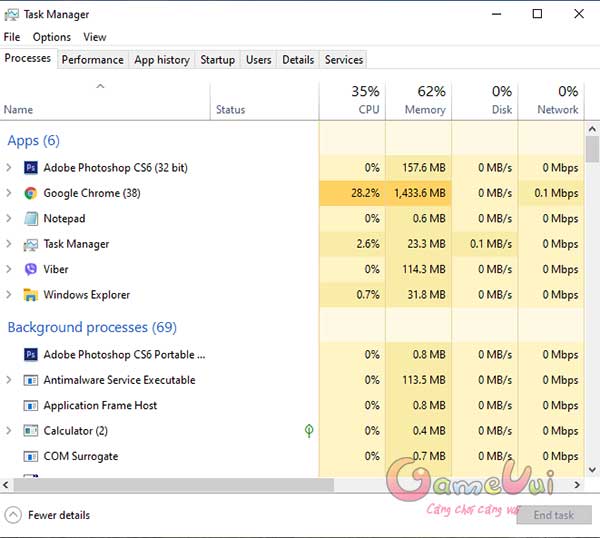Image resolution: width=600 pixels, height=538 pixels.
Task: Click the horizontal scrollbar at bottom
Action: click(x=170, y=485)
